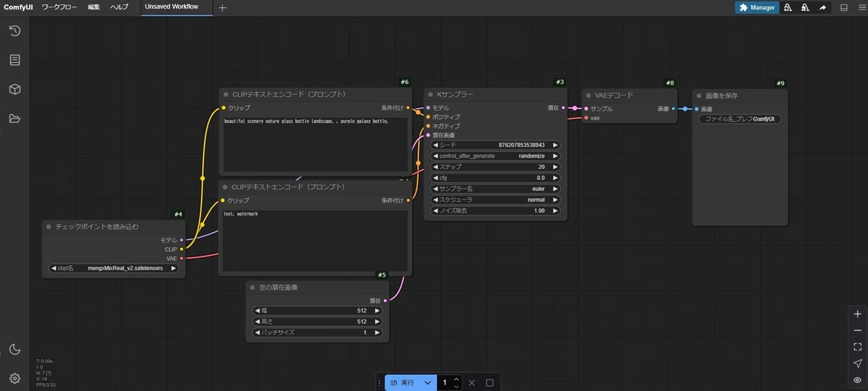Click next arrow on control_after_generate
Image resolution: width=868 pixels, height=391 pixels.
556,155
